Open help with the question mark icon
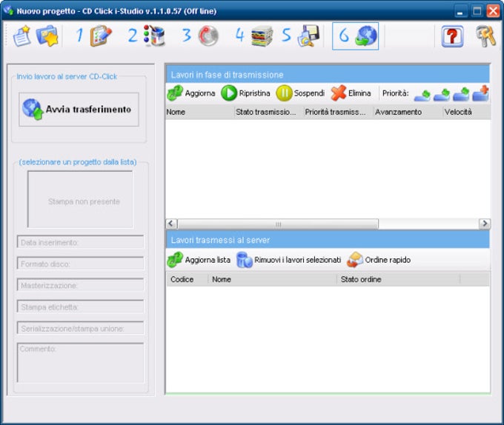The height and width of the screenshot is (425, 504). pyautogui.click(x=452, y=36)
